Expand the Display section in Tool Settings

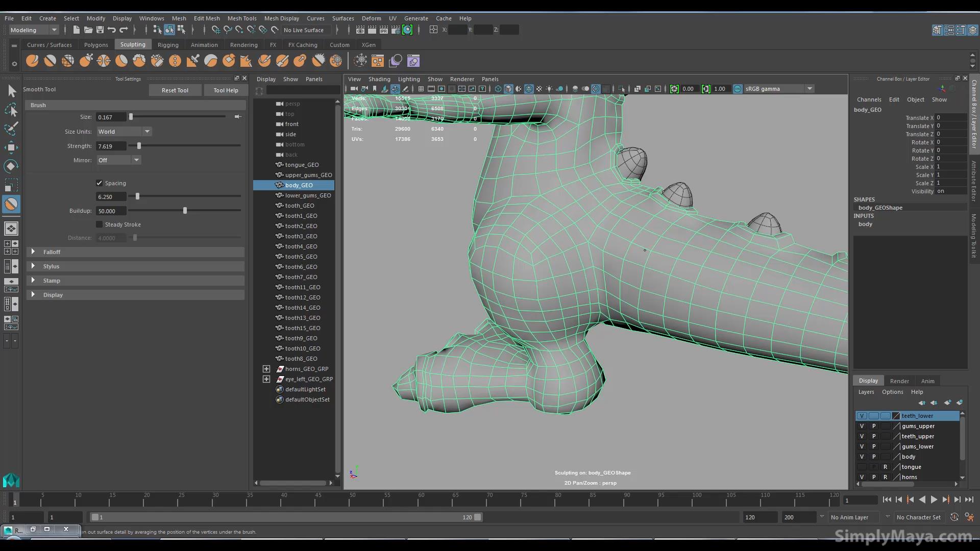tap(33, 295)
